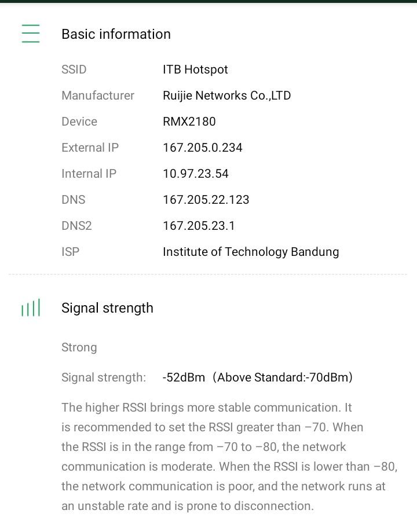Viewport: 417px width, 532px height.
Task: Tap the -52dBm signal strength reading
Action: (184, 377)
